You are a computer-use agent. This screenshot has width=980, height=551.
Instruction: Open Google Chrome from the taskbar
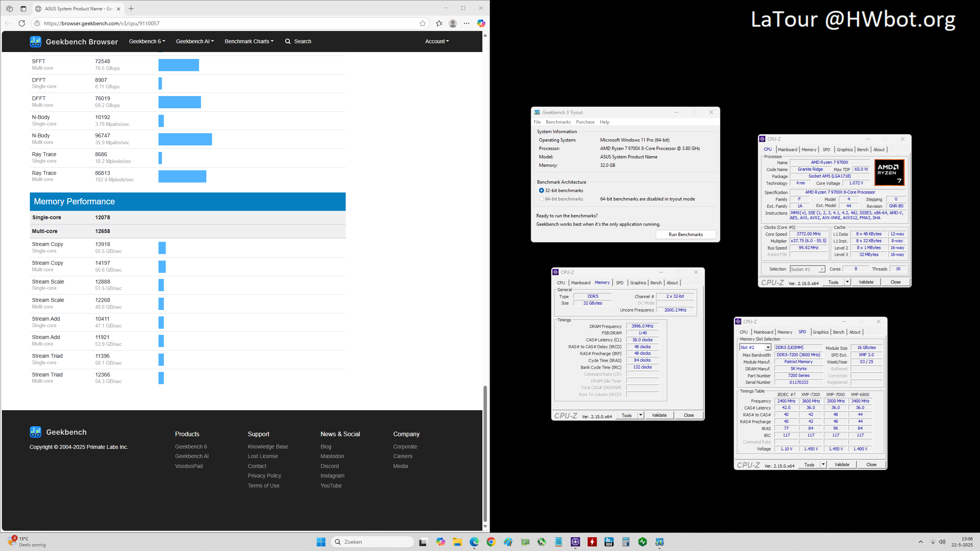[x=491, y=542]
